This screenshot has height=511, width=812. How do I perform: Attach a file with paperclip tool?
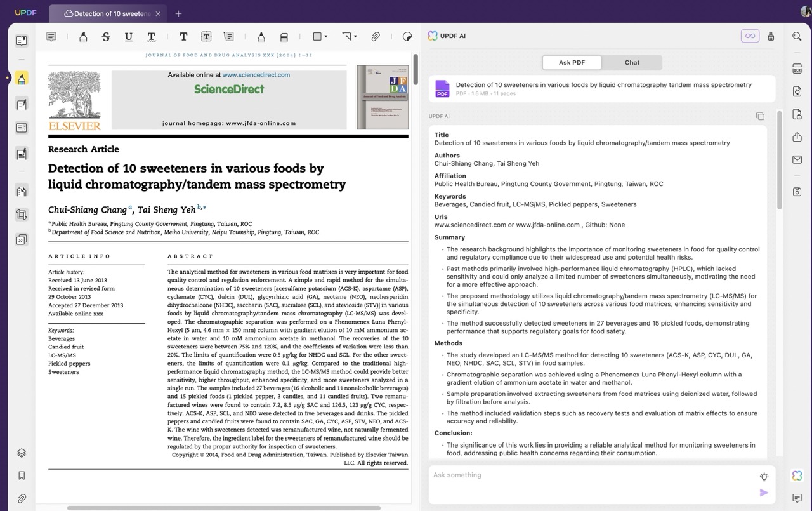pos(376,37)
